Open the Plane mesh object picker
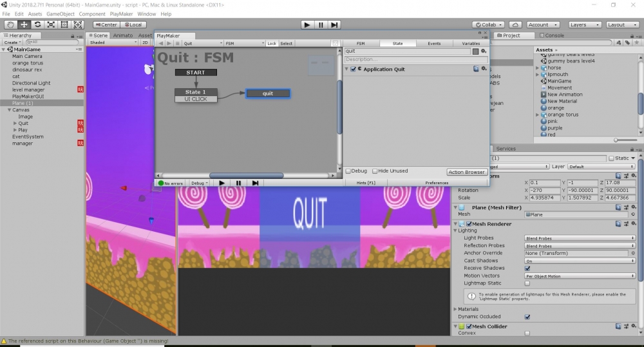This screenshot has width=644, height=347. coord(633,214)
